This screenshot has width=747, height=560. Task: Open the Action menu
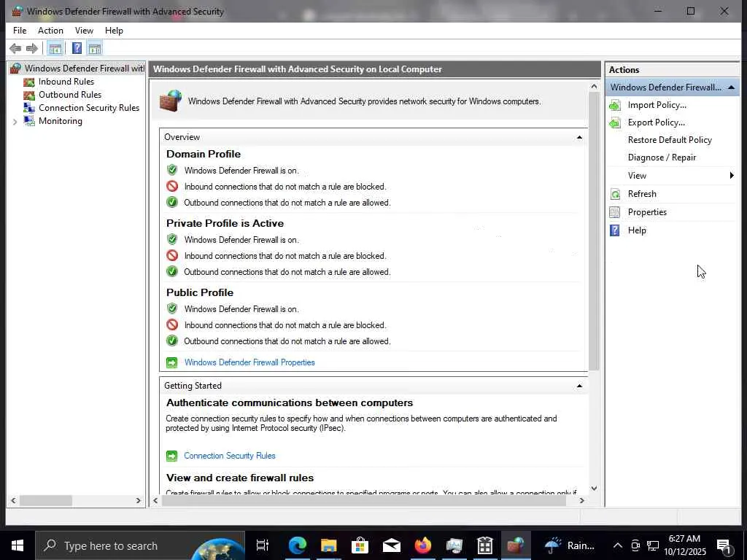tap(50, 31)
